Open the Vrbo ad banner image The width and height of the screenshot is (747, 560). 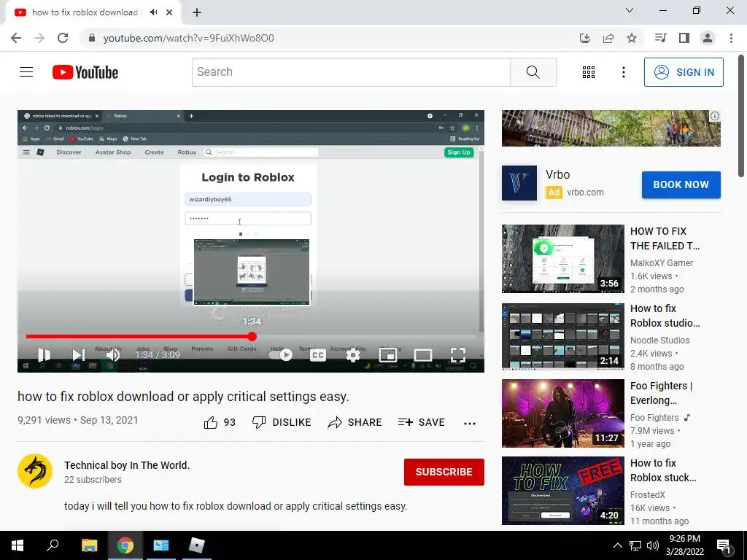[611, 128]
